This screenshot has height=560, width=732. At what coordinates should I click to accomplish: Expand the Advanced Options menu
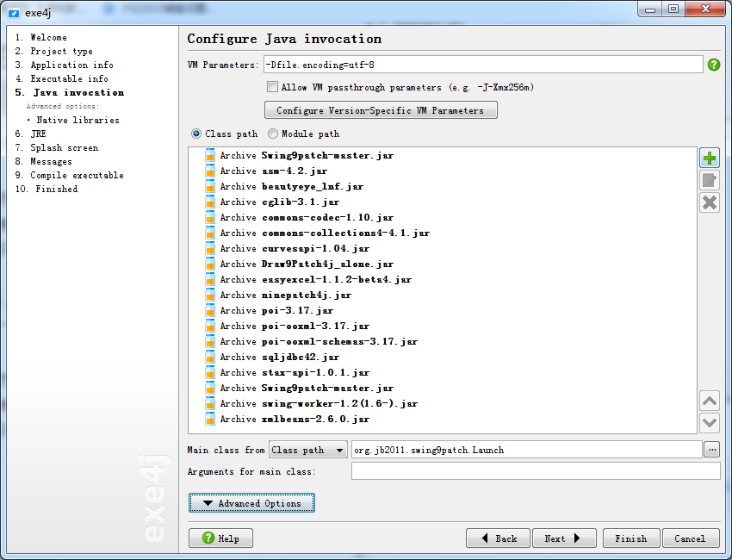[x=251, y=503]
